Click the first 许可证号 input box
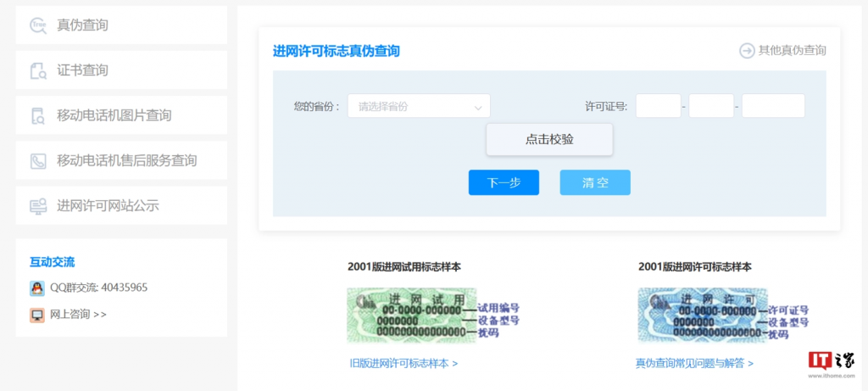This screenshot has width=868, height=391. click(658, 106)
